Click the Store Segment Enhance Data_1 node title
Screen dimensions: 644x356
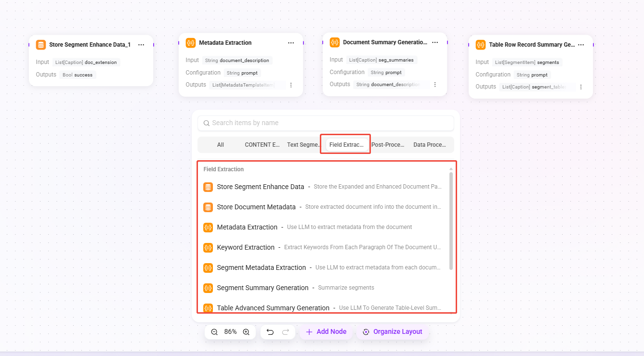point(90,45)
